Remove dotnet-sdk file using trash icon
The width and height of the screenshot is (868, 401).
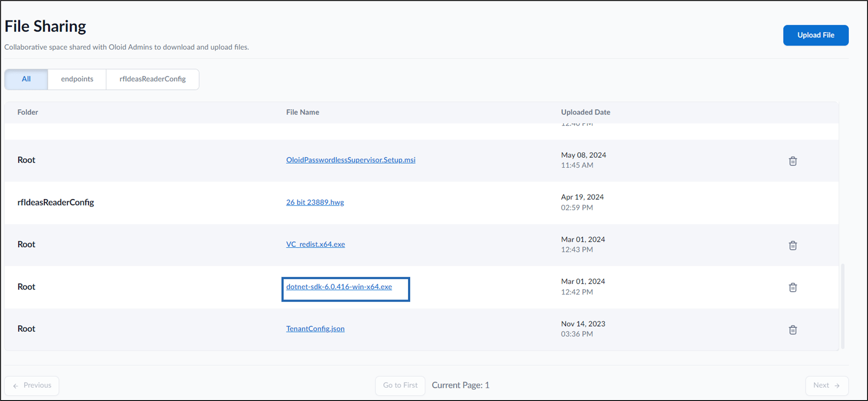(793, 287)
